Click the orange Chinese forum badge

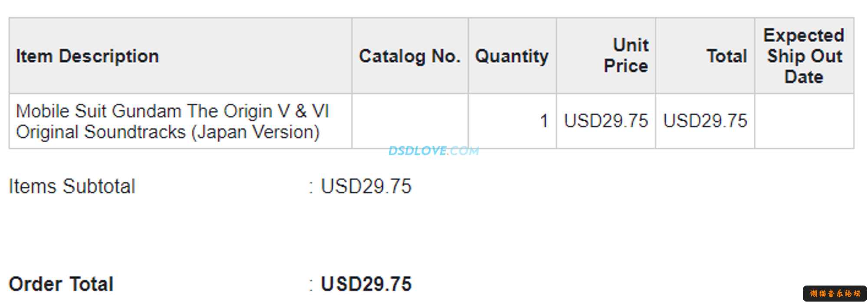835,293
